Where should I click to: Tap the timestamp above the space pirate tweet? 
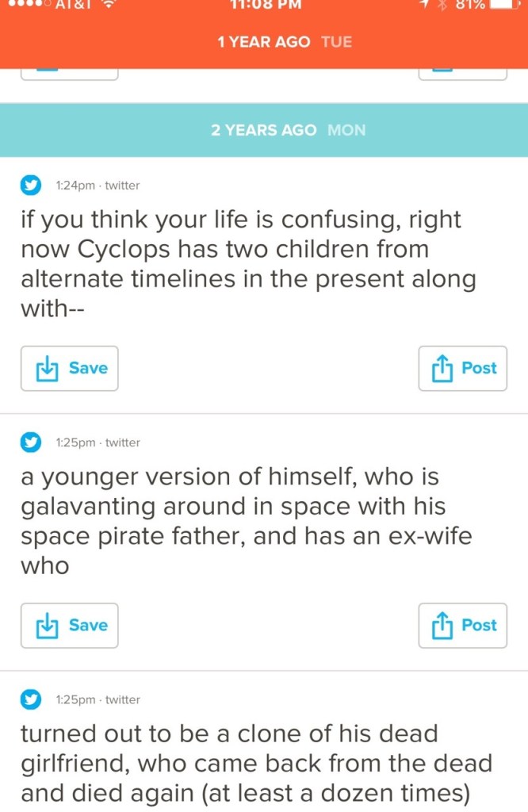click(x=98, y=442)
